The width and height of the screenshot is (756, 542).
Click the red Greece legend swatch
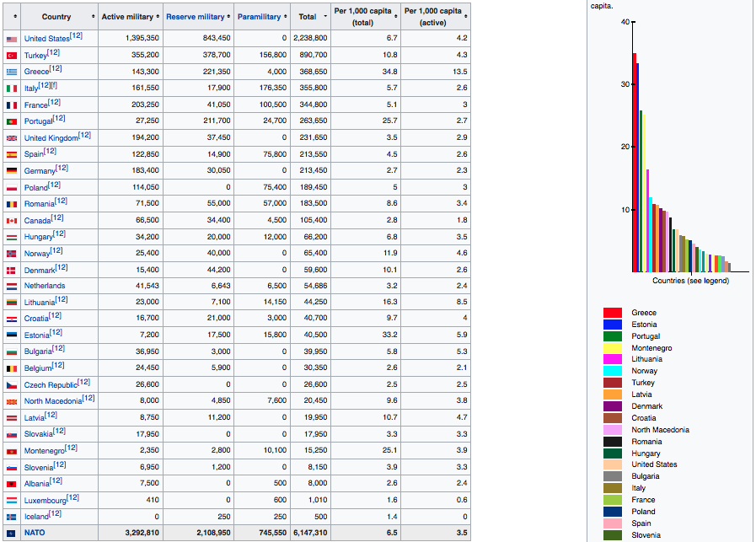click(x=613, y=313)
